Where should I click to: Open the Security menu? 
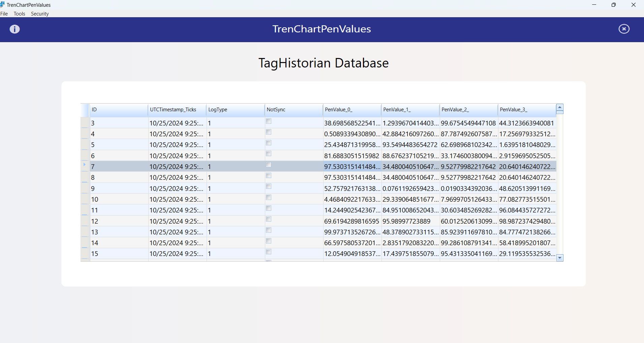40,14
